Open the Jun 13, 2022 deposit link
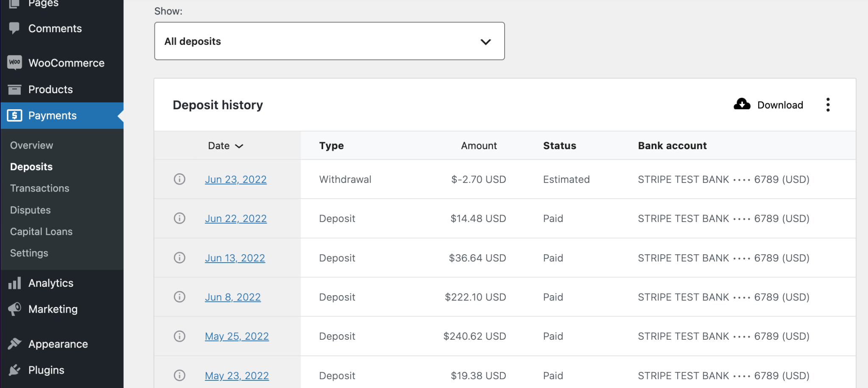This screenshot has height=388, width=868. pos(235,258)
